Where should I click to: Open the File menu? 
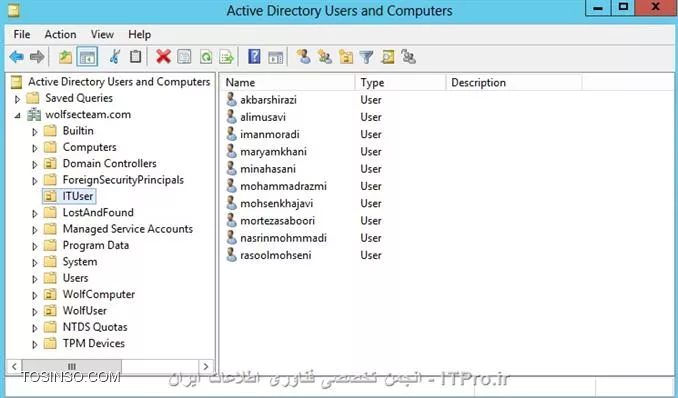coord(22,34)
